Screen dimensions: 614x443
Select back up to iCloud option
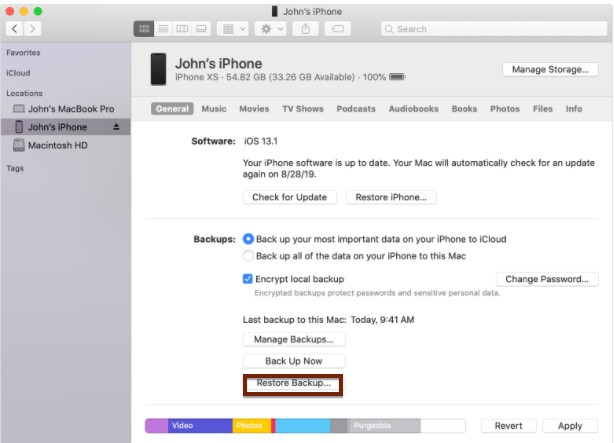(248, 240)
